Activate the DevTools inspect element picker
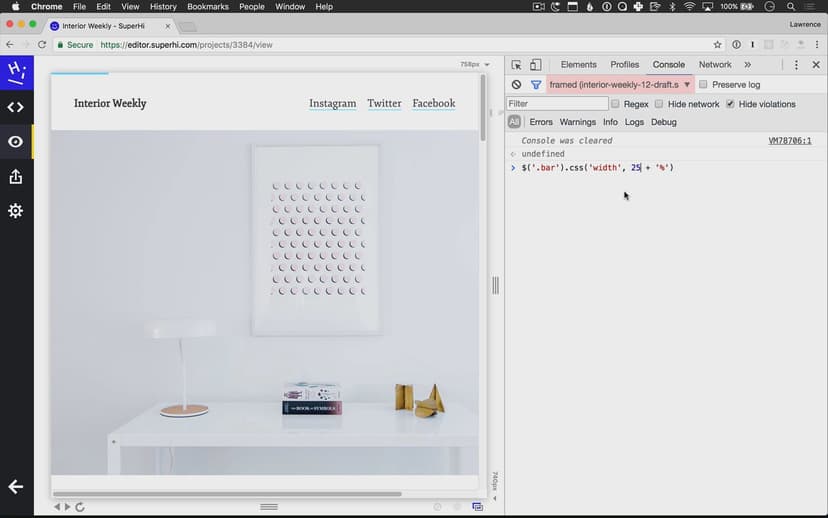828x518 pixels. (517, 65)
